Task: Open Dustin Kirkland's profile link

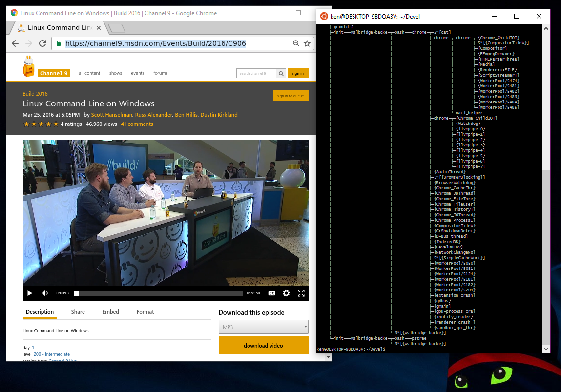Action: click(x=219, y=115)
